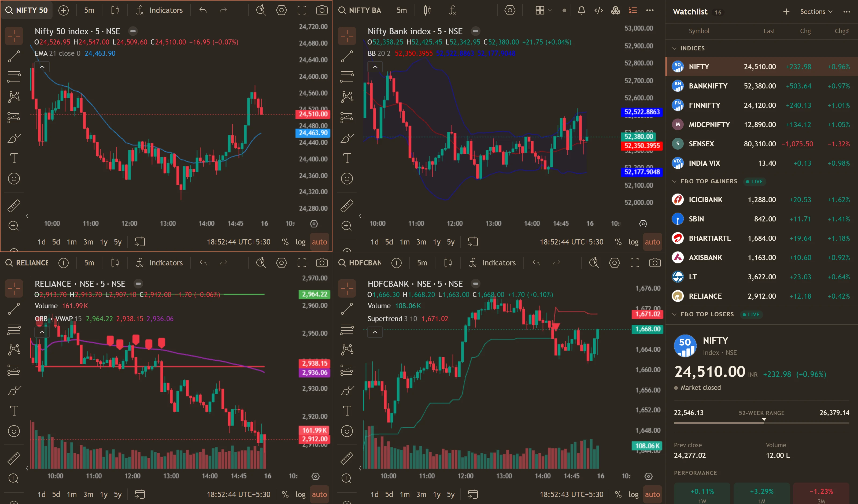This screenshot has width=858, height=504.
Task: Open Indicators in Nifty 50 toolbar
Action: point(159,10)
